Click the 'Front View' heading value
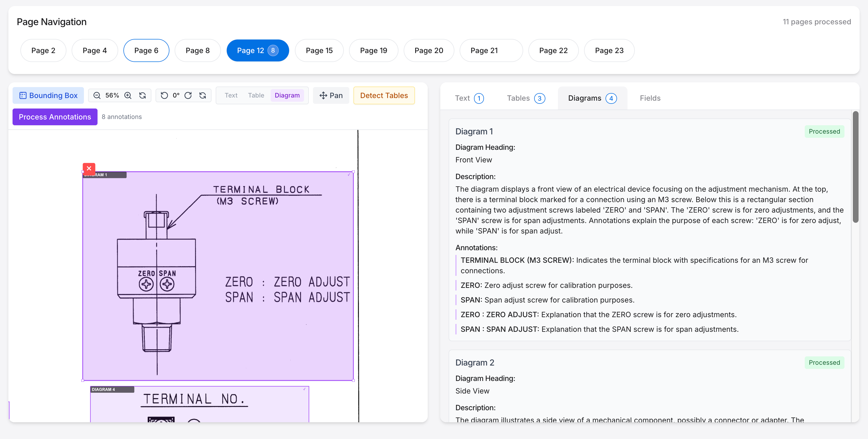Viewport: 868px width, 439px height. (473, 160)
